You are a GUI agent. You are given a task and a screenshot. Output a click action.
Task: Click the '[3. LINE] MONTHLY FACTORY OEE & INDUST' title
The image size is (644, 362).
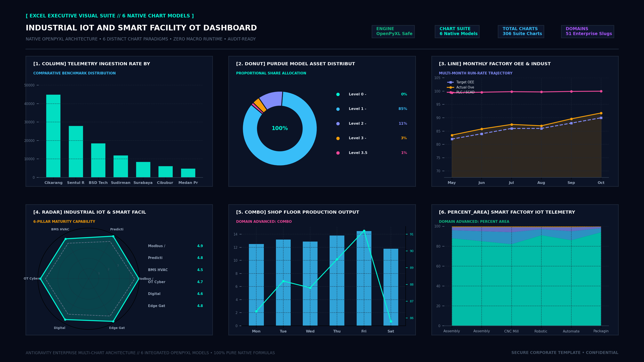[495, 64]
